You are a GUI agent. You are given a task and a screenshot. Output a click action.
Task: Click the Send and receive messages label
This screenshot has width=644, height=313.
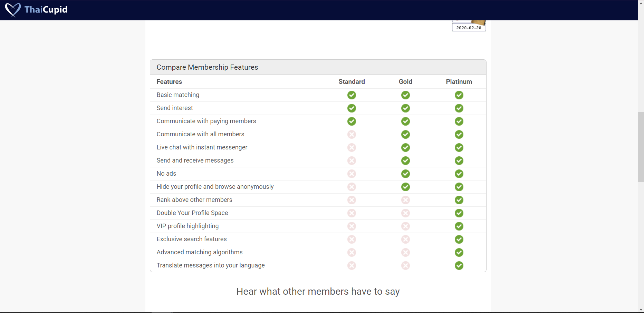coord(195,160)
